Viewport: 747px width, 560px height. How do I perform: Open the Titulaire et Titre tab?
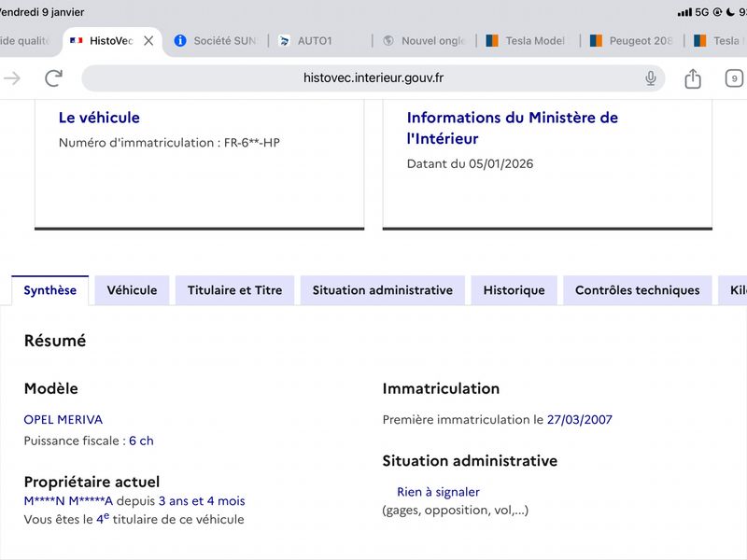[x=235, y=290]
